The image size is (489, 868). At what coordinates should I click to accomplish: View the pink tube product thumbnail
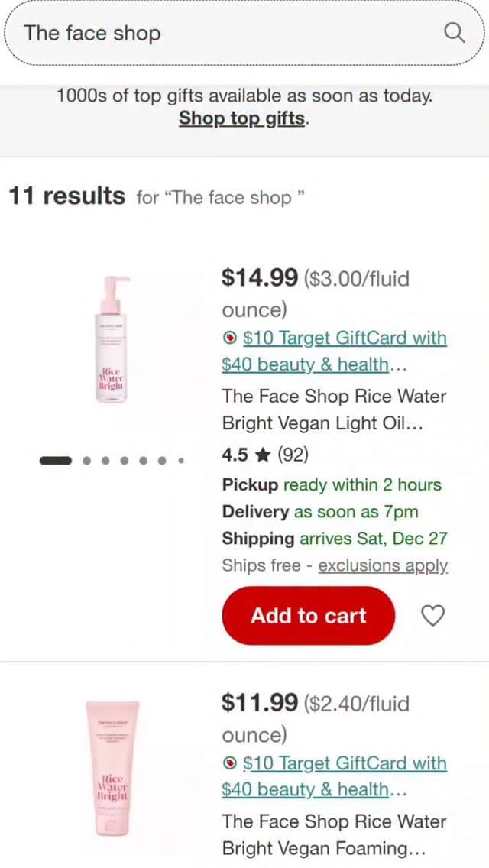112,769
